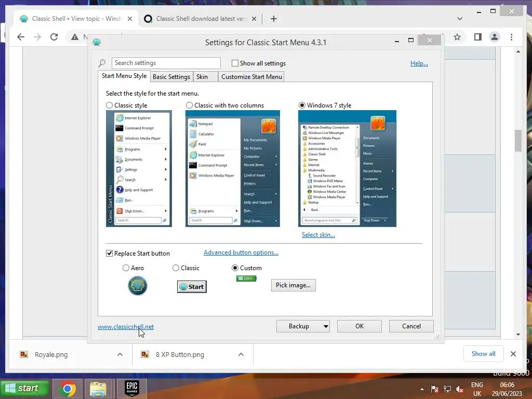Click the 8 XP Button.png file icon

(x=145, y=354)
